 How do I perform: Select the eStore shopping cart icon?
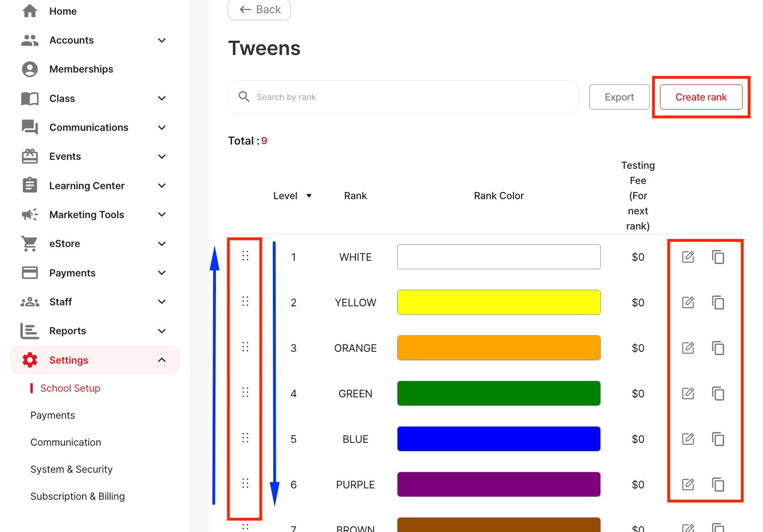click(29, 243)
